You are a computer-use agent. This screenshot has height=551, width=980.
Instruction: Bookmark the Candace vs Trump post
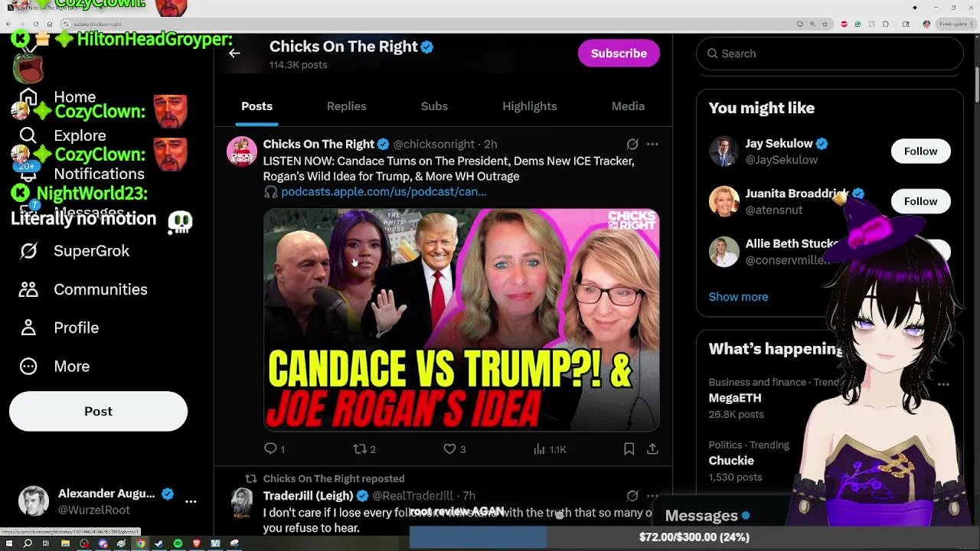point(629,449)
